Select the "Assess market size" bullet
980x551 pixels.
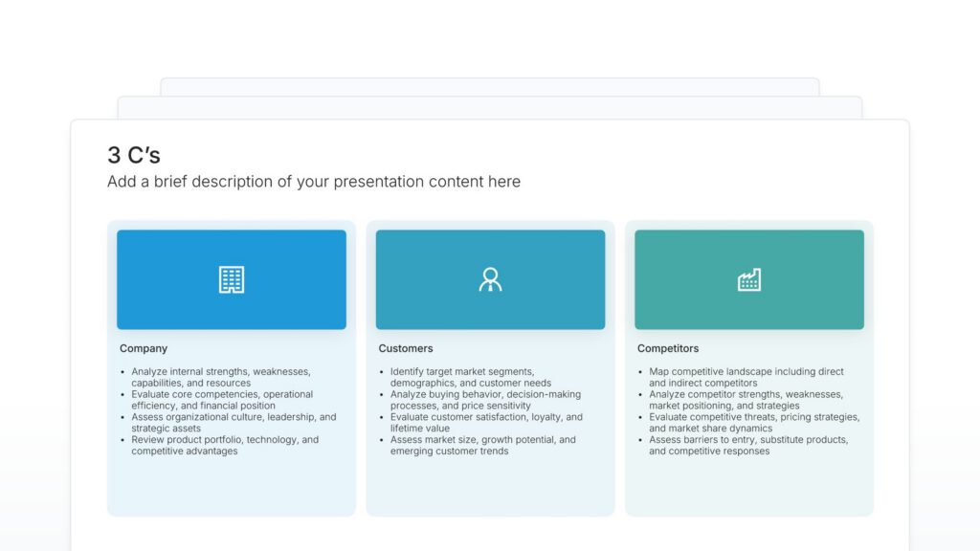(x=483, y=446)
